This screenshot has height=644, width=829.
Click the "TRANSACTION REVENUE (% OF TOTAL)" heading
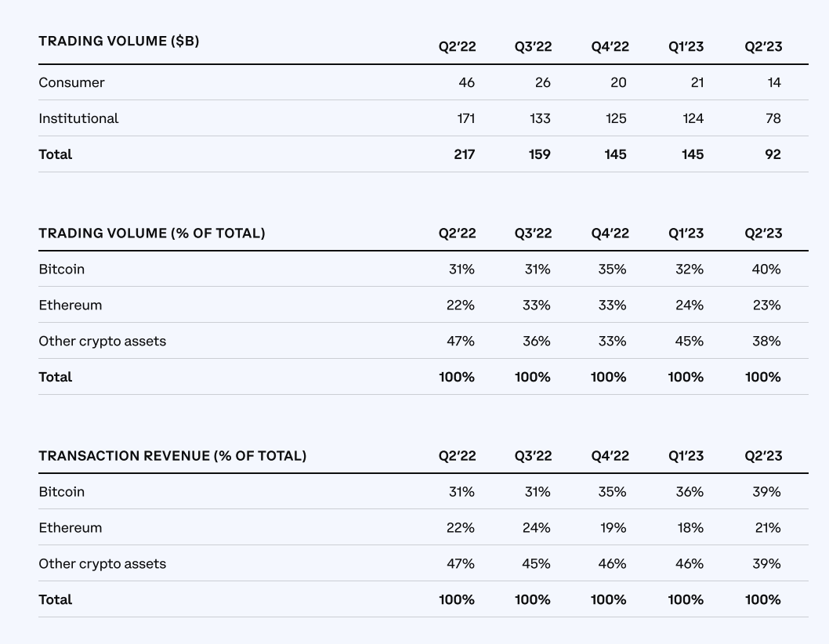(172, 455)
